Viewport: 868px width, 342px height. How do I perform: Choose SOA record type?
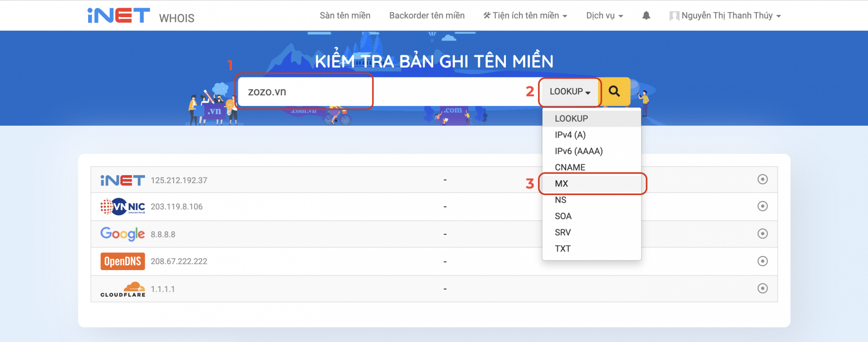pyautogui.click(x=591, y=216)
